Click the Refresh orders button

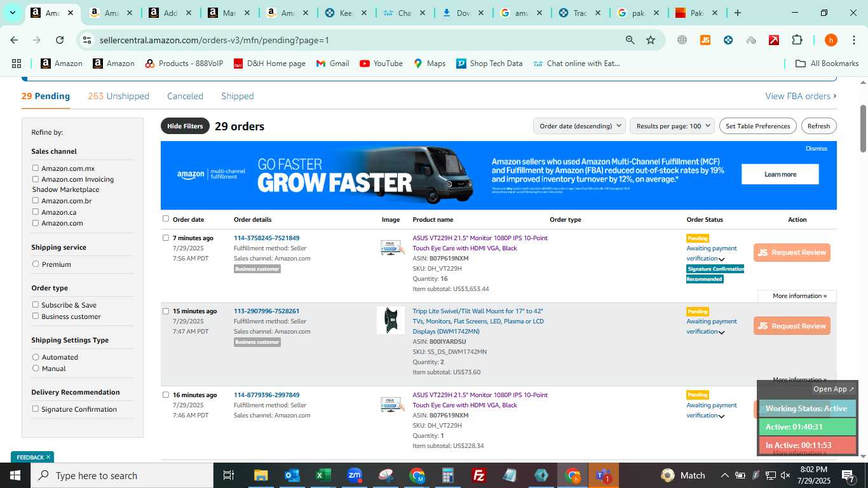click(x=819, y=126)
